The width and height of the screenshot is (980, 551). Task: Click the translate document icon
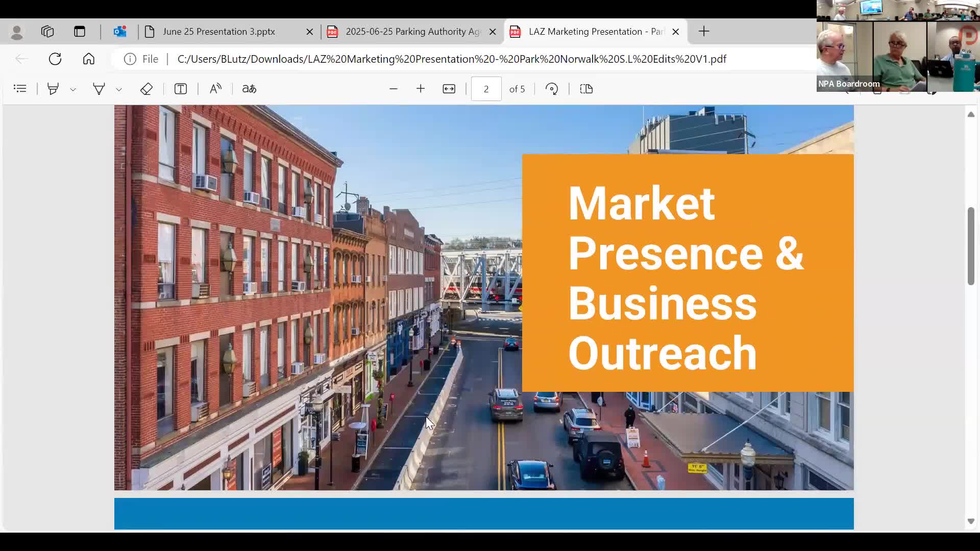pyautogui.click(x=249, y=89)
